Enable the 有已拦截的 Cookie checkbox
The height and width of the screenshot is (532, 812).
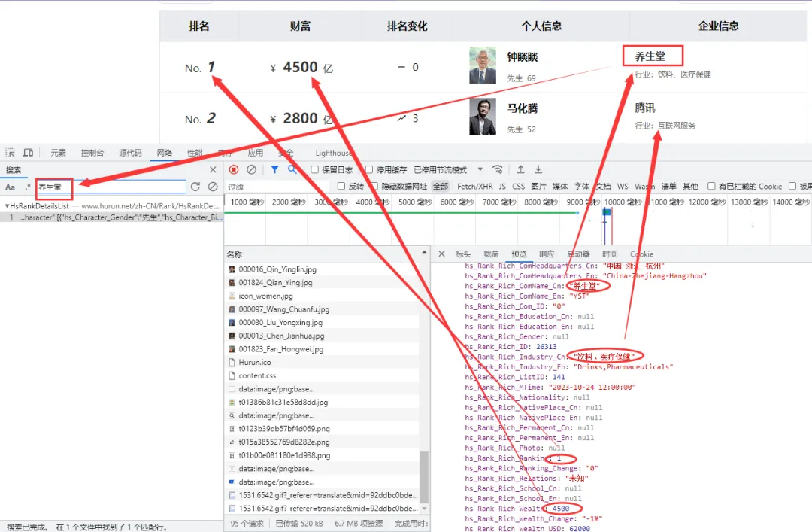[x=711, y=186]
